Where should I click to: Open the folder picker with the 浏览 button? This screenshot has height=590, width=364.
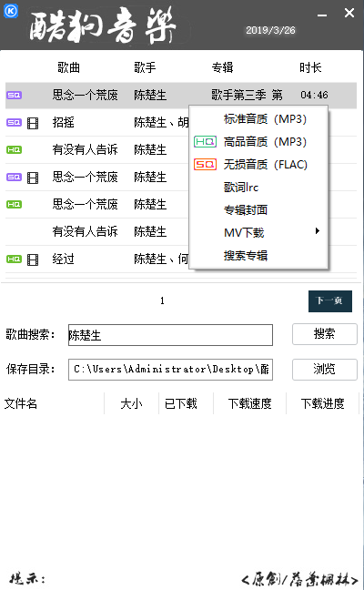pos(325,369)
